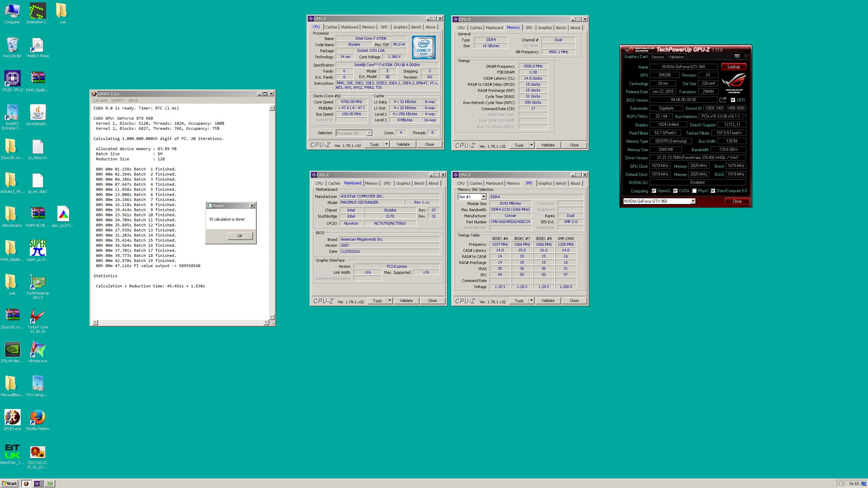868x488 pixels.
Task: Toggle the UEFI checkbox in GPU-Z
Action: pyautogui.click(x=733, y=100)
